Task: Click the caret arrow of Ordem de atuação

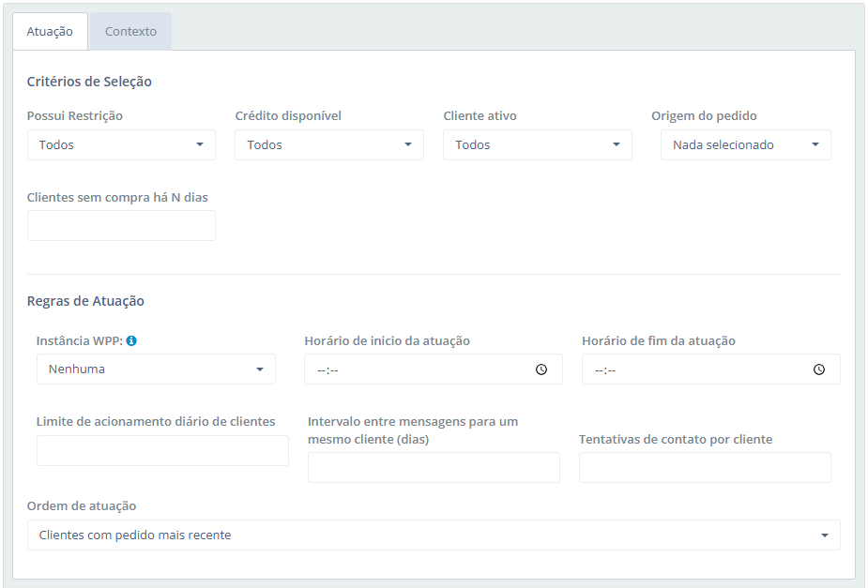Action: click(x=824, y=535)
